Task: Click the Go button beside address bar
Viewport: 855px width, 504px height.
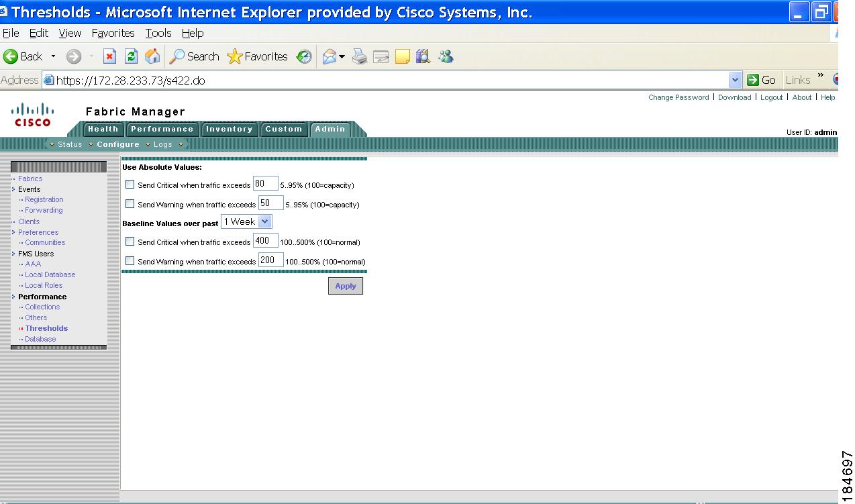Action: [762, 80]
